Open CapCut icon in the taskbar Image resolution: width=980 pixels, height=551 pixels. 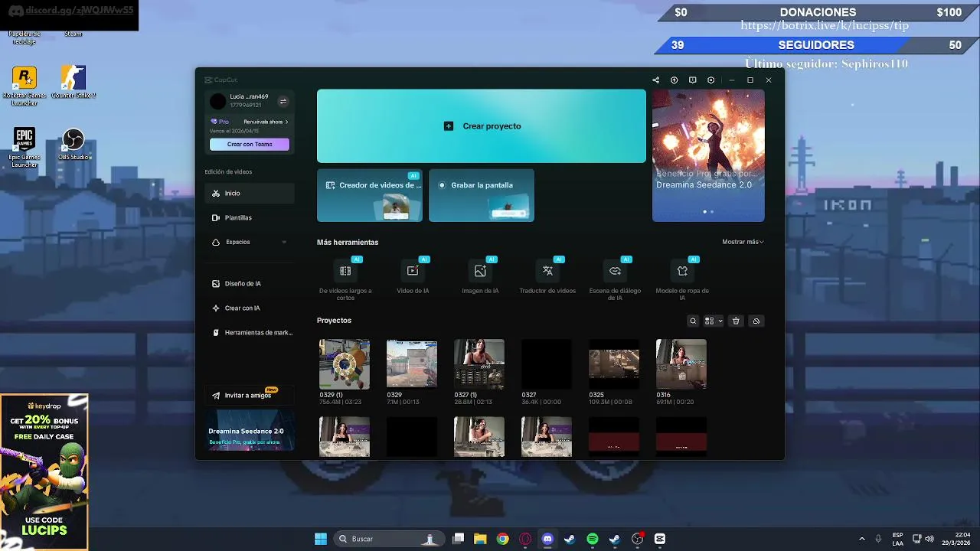pos(660,539)
